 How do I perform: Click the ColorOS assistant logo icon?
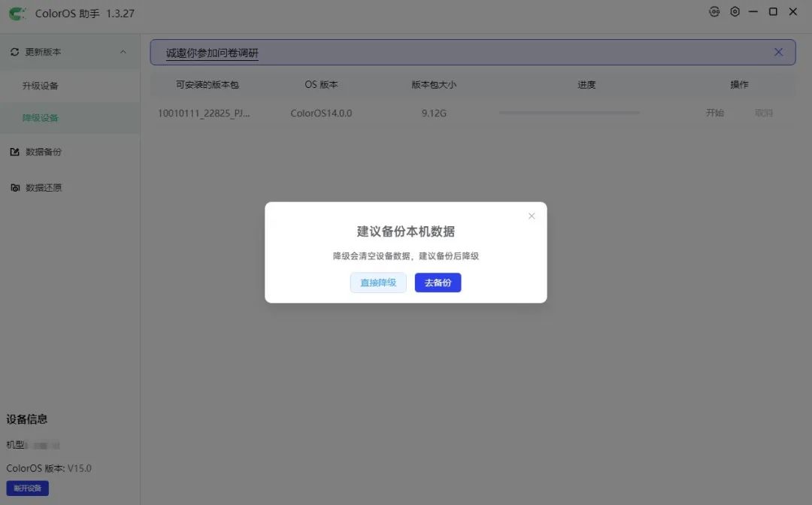coord(17,14)
